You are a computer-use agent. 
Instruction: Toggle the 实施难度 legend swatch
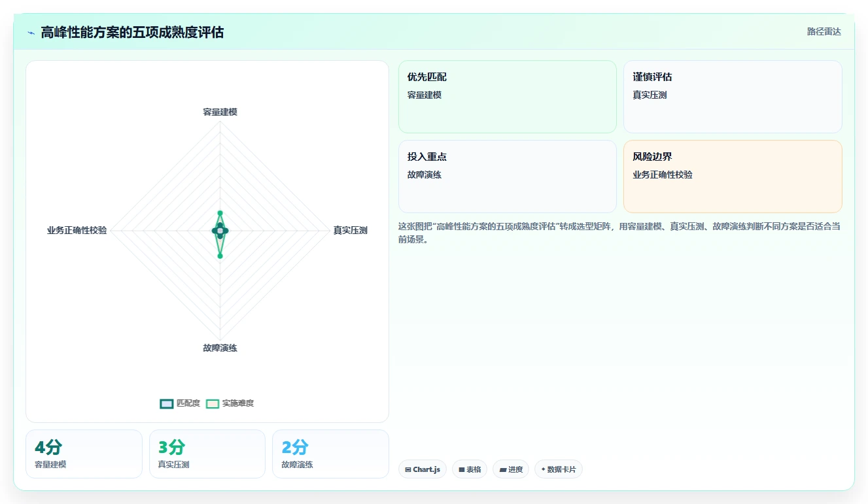click(x=213, y=403)
